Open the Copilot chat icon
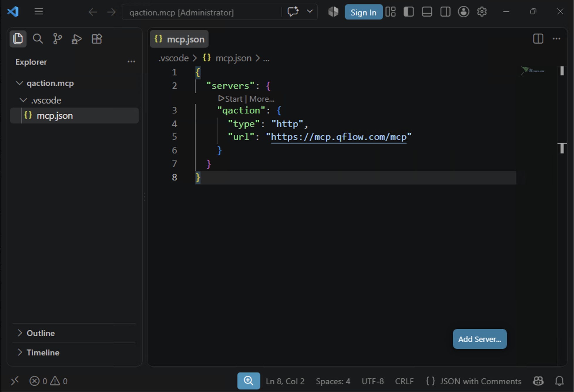Screen dimensions: 574x392 coord(293,12)
